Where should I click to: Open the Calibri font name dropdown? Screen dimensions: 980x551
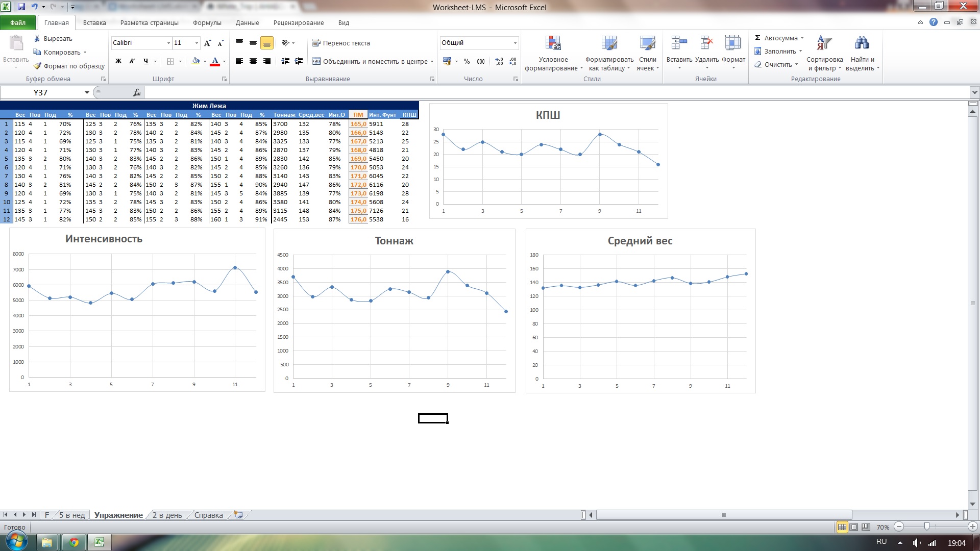coord(168,43)
